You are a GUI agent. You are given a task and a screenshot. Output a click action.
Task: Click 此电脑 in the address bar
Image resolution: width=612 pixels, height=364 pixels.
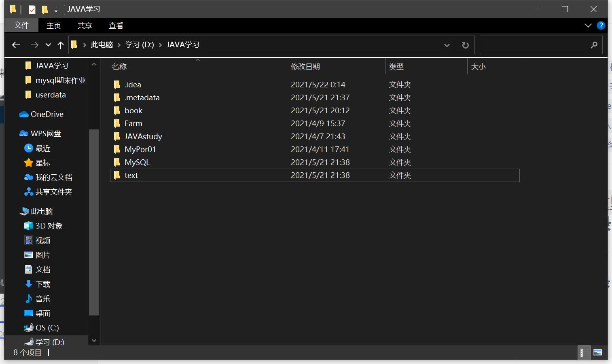(102, 45)
